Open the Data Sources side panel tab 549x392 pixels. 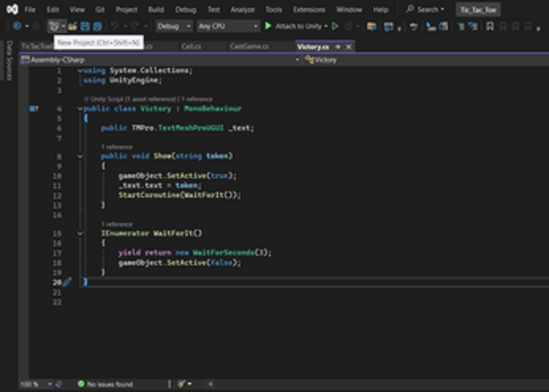(9, 60)
